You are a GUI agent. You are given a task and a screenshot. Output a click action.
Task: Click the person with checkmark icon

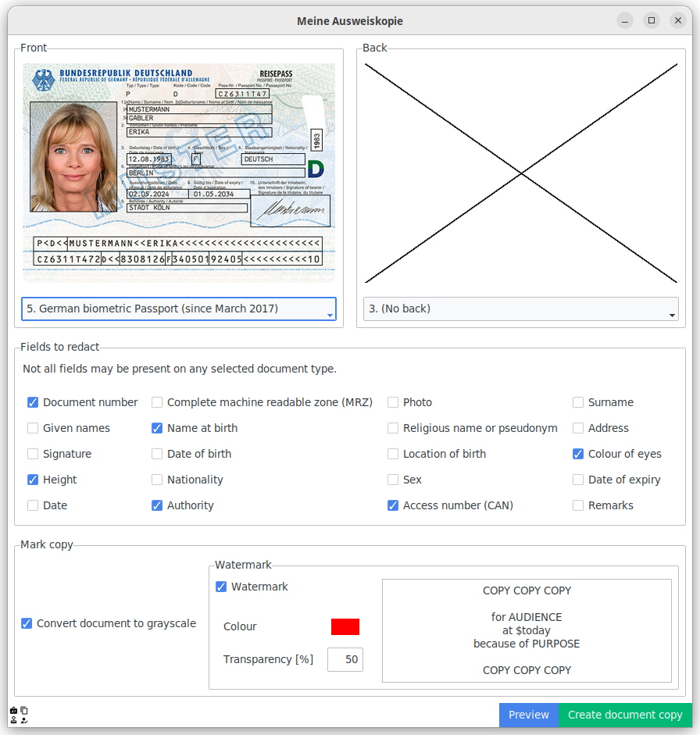(x=24, y=719)
